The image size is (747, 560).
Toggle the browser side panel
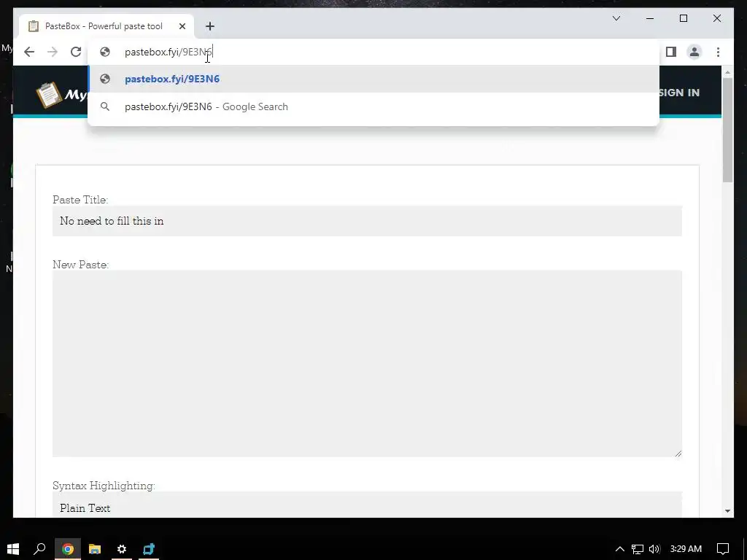671,52
